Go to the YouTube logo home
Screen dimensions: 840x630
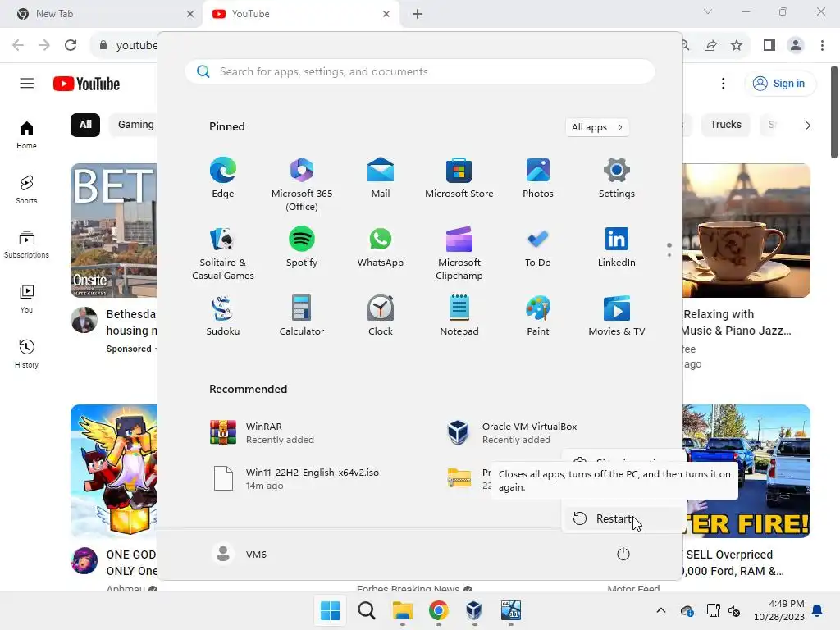tap(86, 84)
